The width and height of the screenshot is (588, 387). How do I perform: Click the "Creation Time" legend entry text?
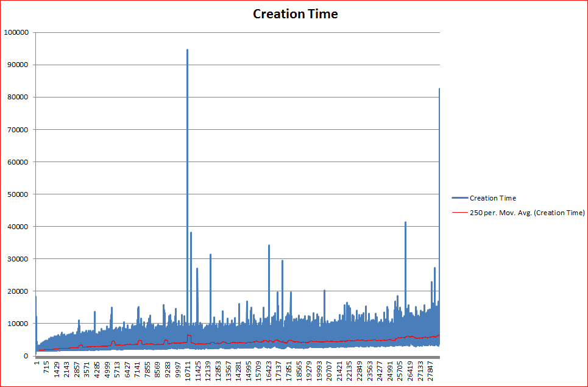[x=492, y=198]
